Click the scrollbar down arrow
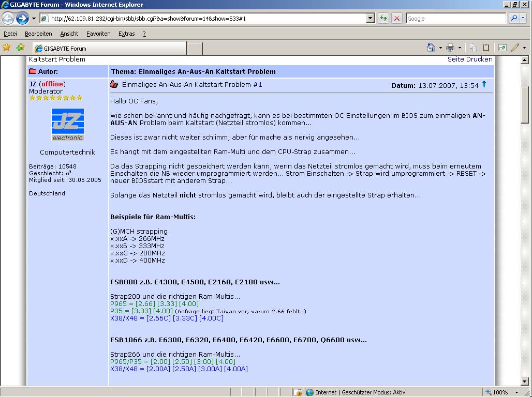Image resolution: width=532 pixels, height=397 pixels. click(525, 381)
